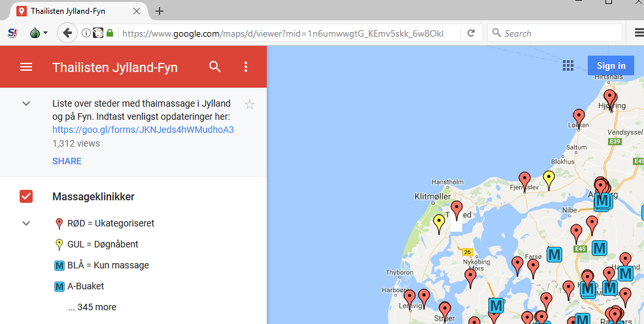Open the Firefox hamburger menu
This screenshot has height=324, width=644.
click(x=639, y=33)
